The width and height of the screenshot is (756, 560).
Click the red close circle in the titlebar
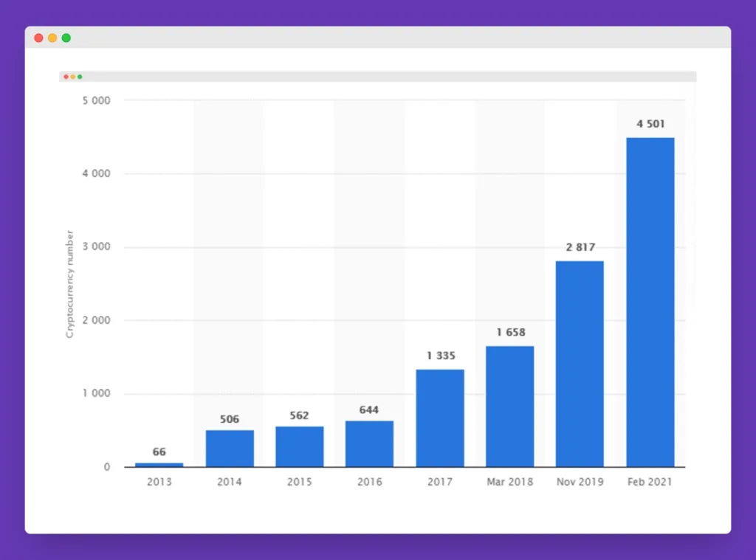click(x=38, y=38)
